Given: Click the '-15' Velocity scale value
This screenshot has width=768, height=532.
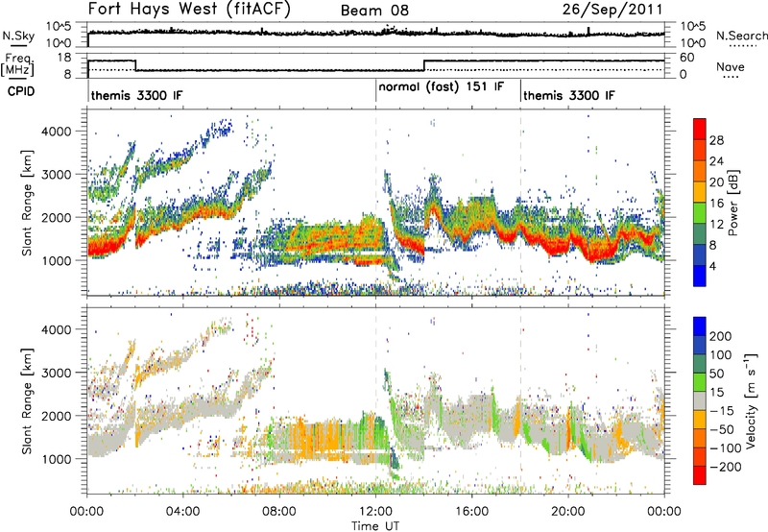Looking at the screenshot, I should (x=722, y=410).
